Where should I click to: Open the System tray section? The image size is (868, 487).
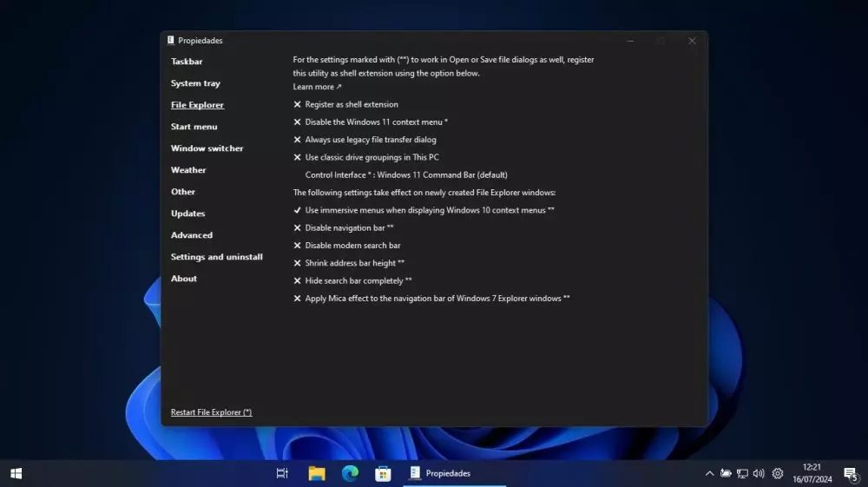(195, 83)
